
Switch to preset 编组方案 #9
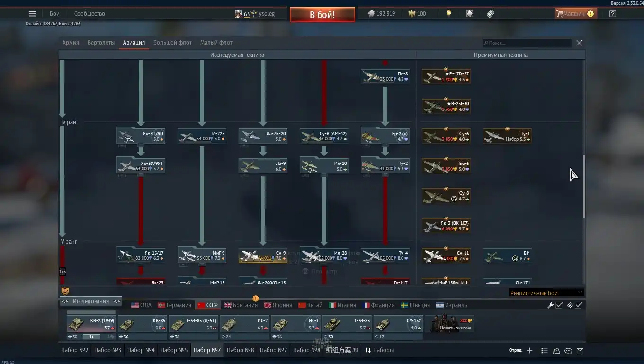342,350
